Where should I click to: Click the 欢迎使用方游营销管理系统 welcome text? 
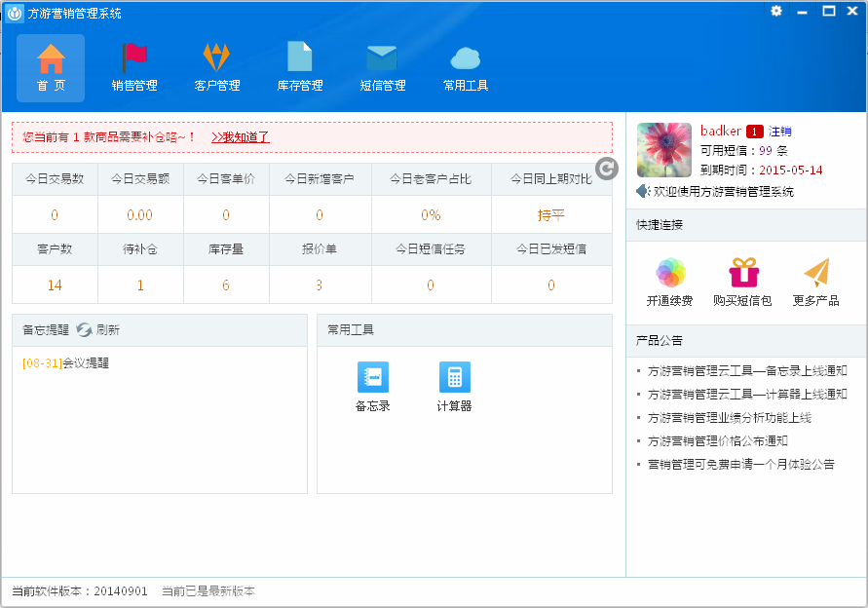(x=724, y=192)
